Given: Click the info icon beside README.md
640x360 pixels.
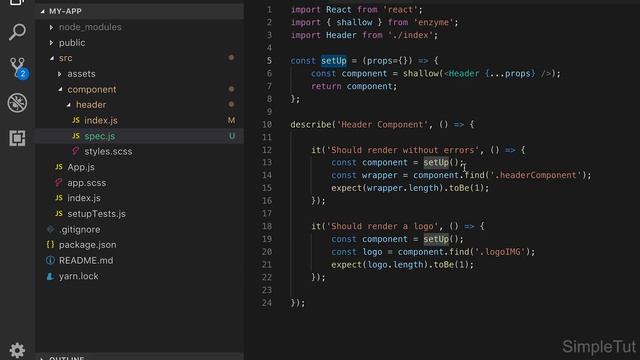Looking at the screenshot, I should point(50,260).
